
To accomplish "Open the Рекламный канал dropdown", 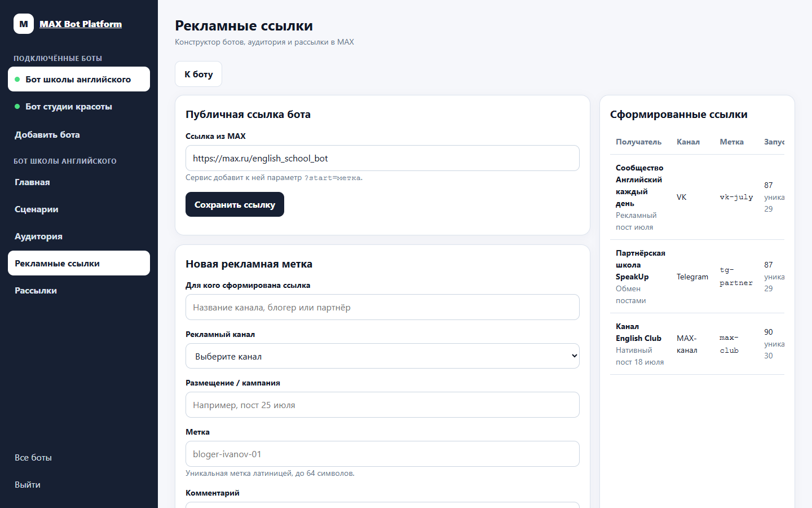I will coord(382,356).
